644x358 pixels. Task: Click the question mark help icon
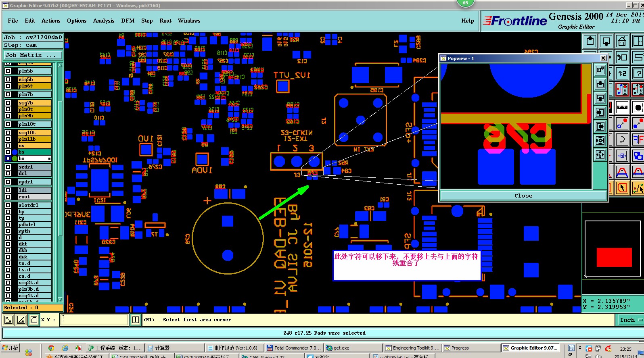638,73
